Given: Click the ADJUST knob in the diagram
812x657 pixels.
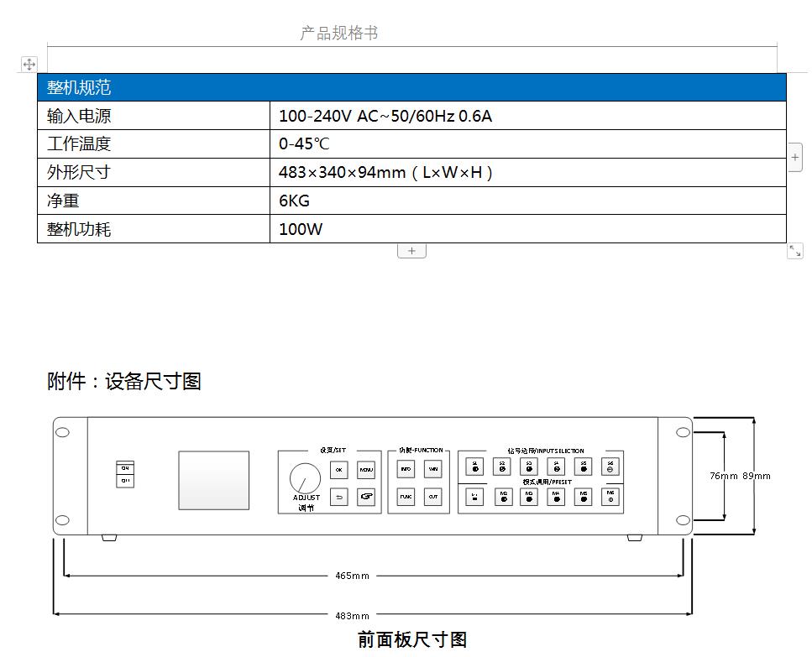Looking at the screenshot, I should pyautogui.click(x=305, y=480).
